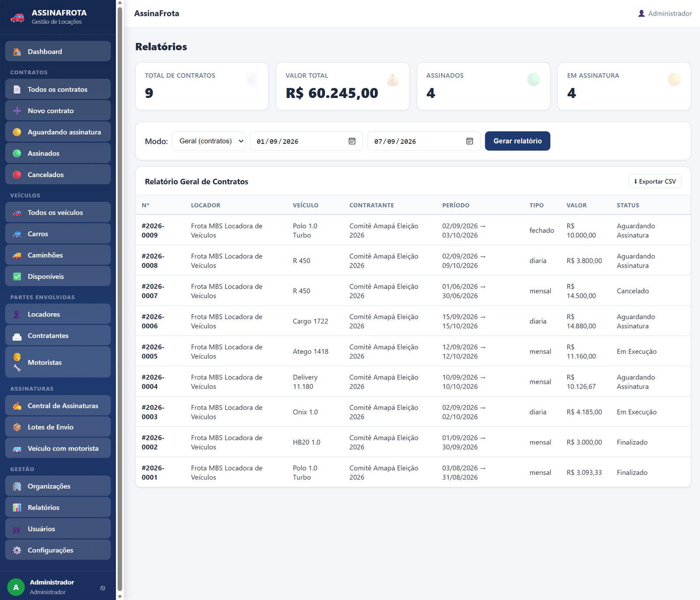The height and width of the screenshot is (600, 700).
Task: Click the start date field 01/09/2026
Action: point(306,141)
